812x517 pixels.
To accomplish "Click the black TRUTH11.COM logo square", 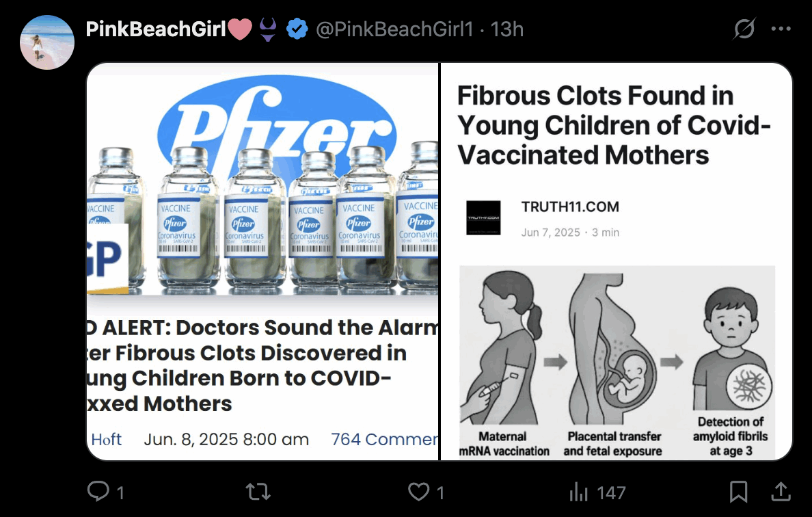I will click(483, 217).
